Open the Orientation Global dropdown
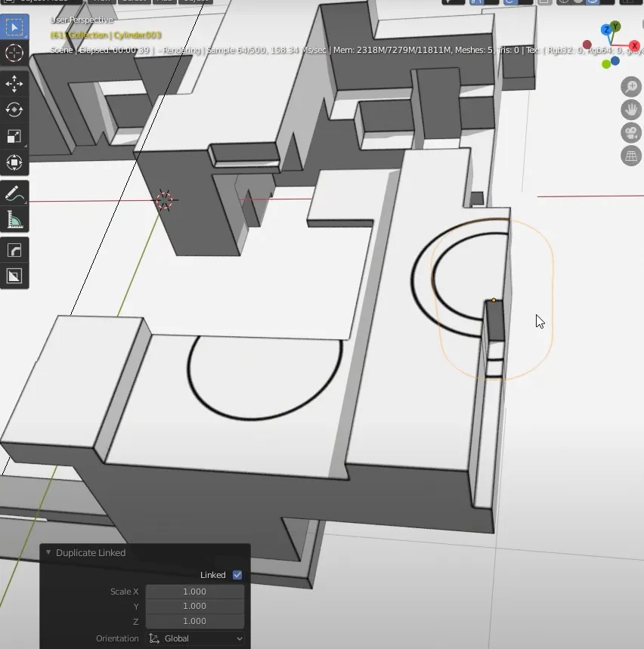 click(x=195, y=638)
